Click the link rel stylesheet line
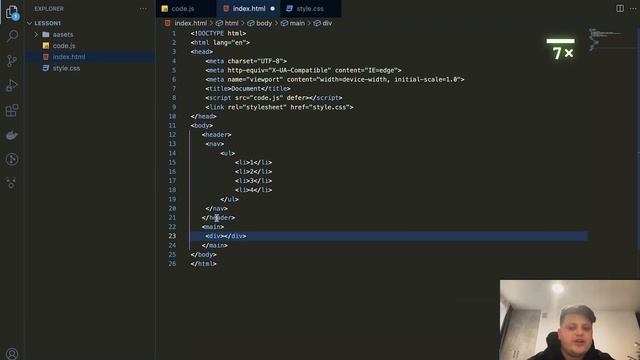This screenshot has height=360, width=640. coord(279,107)
